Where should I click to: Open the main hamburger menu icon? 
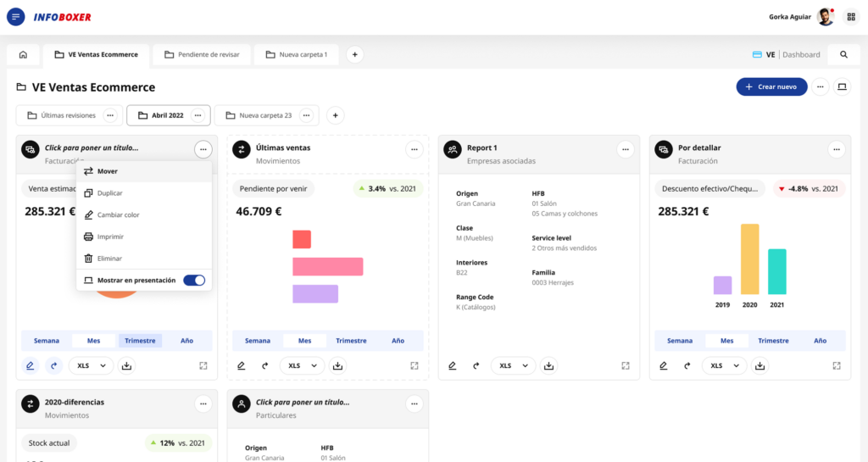pyautogui.click(x=15, y=17)
